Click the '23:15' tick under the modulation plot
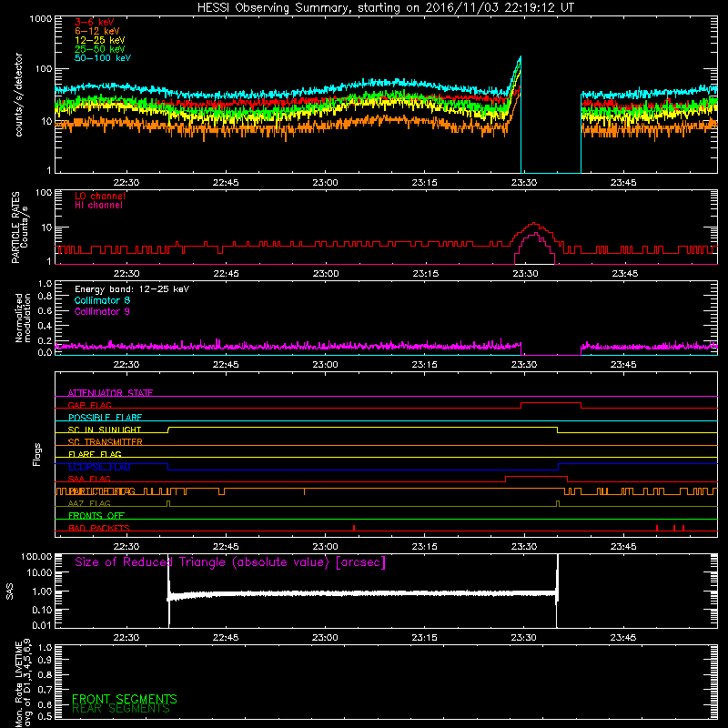 coord(424,365)
